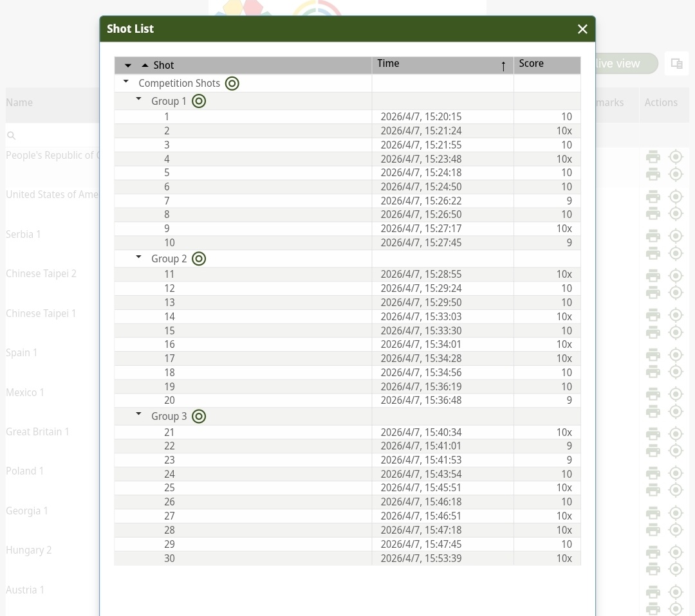Print upper Mexico 1 row
This screenshot has width=695, height=616.
click(x=653, y=394)
